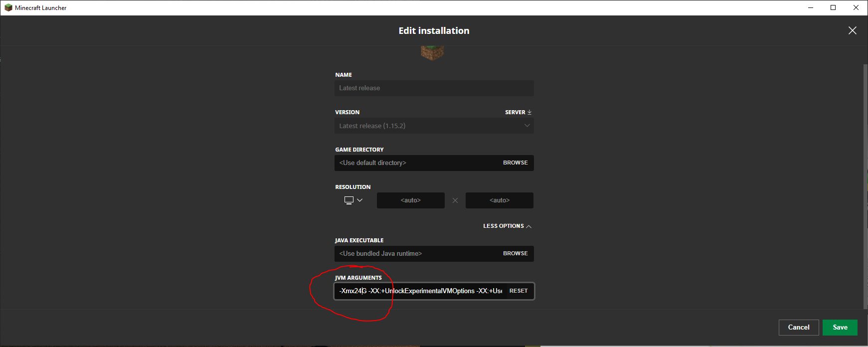Browse for the game directory
Screen dimensions: 868x347
click(x=515, y=163)
